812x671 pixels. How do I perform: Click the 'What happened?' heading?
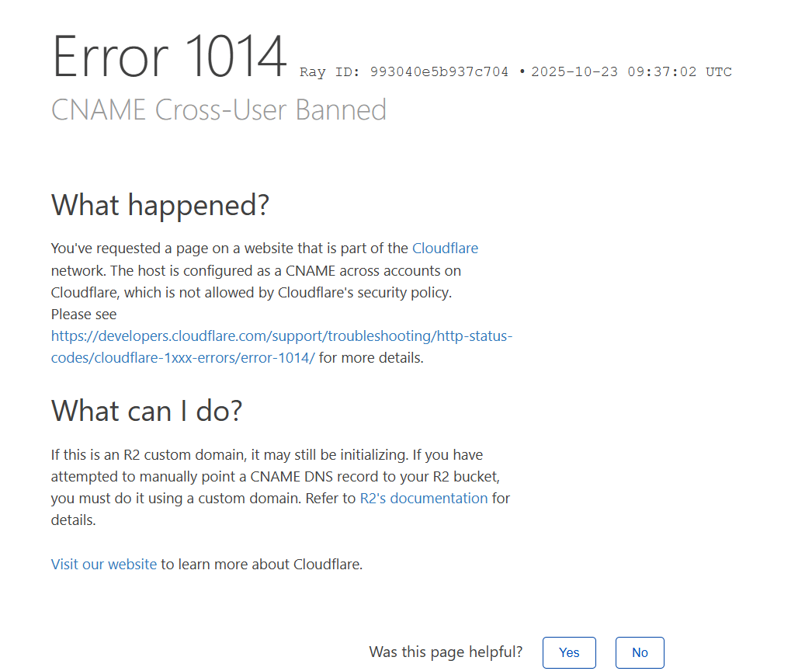(x=160, y=205)
